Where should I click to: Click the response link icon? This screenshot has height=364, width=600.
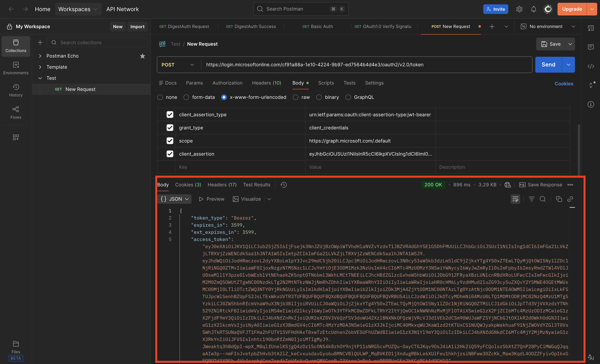tap(570, 199)
